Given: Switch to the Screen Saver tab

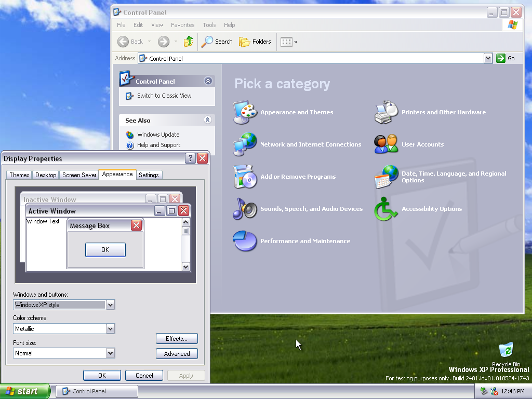Looking at the screenshot, I should tap(79, 175).
